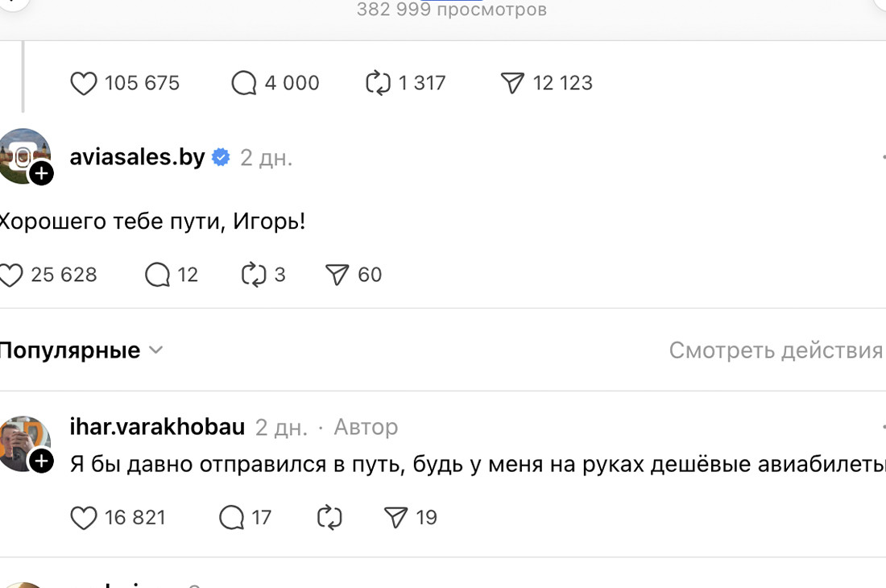
Task: Like the aviasales.by reply
Action: pos(11,275)
